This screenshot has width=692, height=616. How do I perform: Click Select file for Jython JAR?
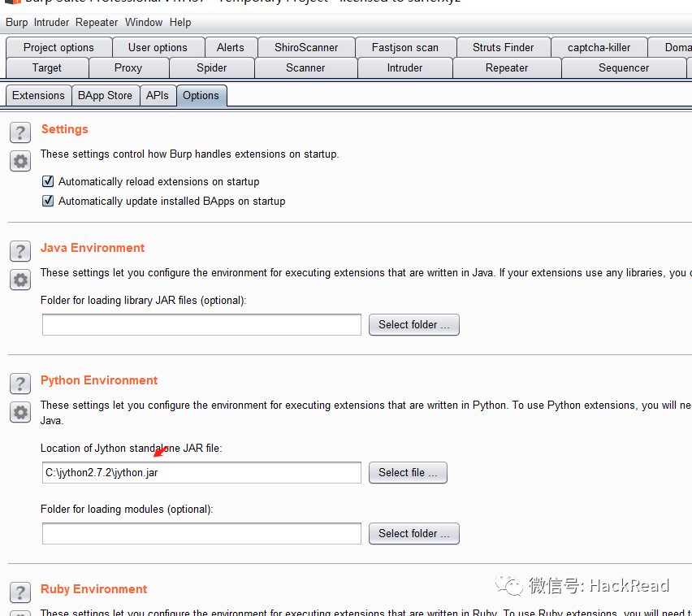coord(408,472)
